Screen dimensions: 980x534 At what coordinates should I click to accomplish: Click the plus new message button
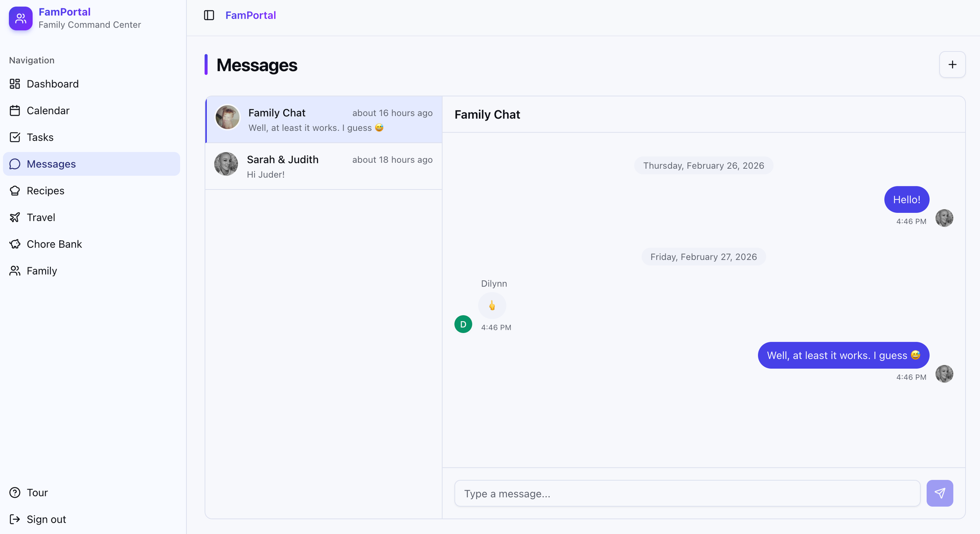(952, 65)
